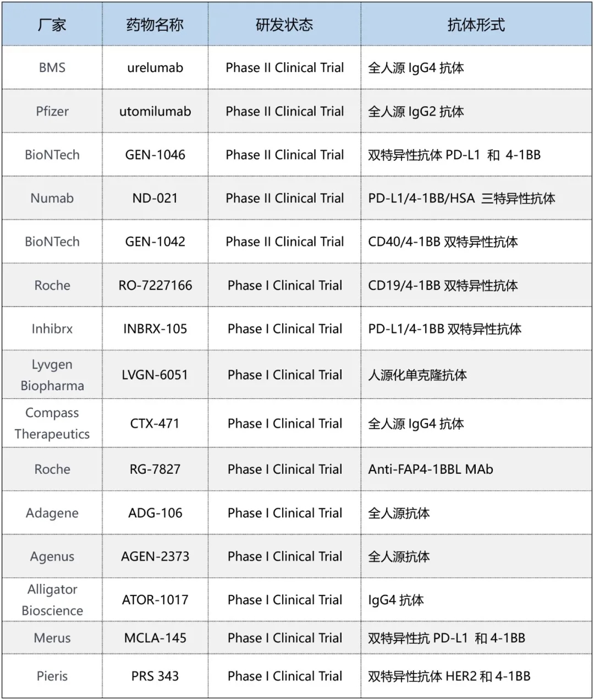Click the Pfizer cell
Viewport: 594px width, 700px height.
tap(52, 111)
